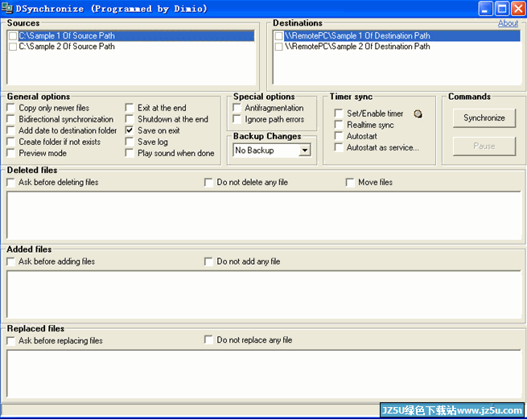The image size is (527, 420).
Task: Click the timer settings icon beside Set/Enable timer
Action: pyautogui.click(x=418, y=114)
